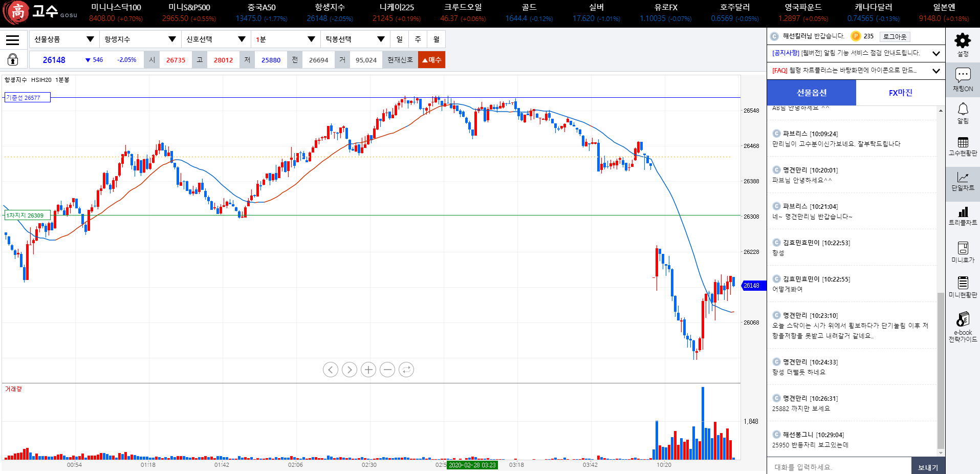The width and height of the screenshot is (980, 474).
Task: Click the 현재신호 button
Action: pyautogui.click(x=400, y=60)
